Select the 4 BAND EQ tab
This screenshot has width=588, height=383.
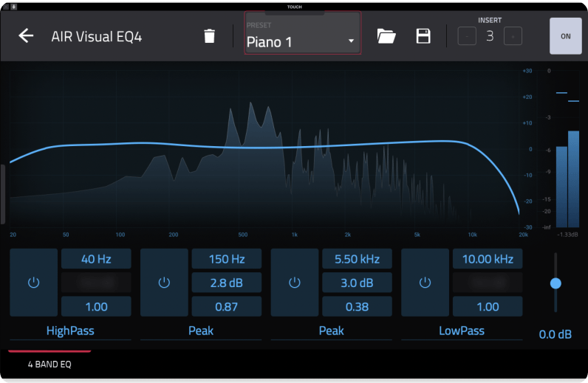click(49, 365)
